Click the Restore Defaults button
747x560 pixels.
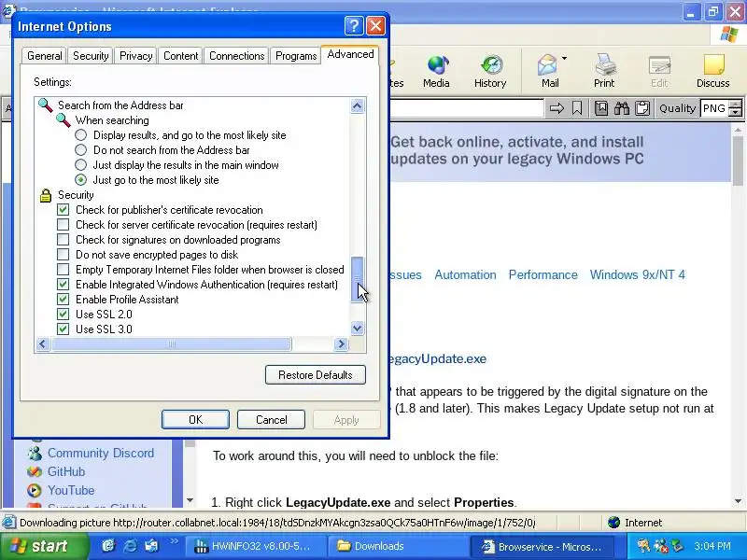click(316, 375)
